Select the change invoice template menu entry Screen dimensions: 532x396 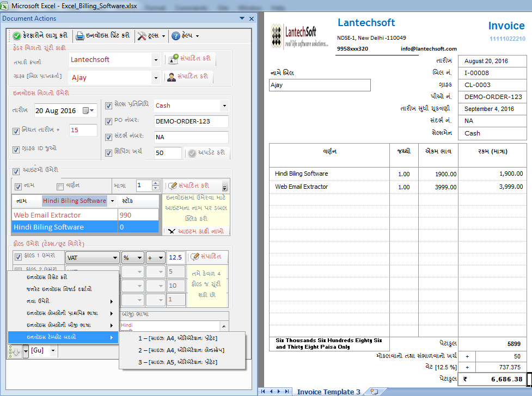tap(63, 337)
